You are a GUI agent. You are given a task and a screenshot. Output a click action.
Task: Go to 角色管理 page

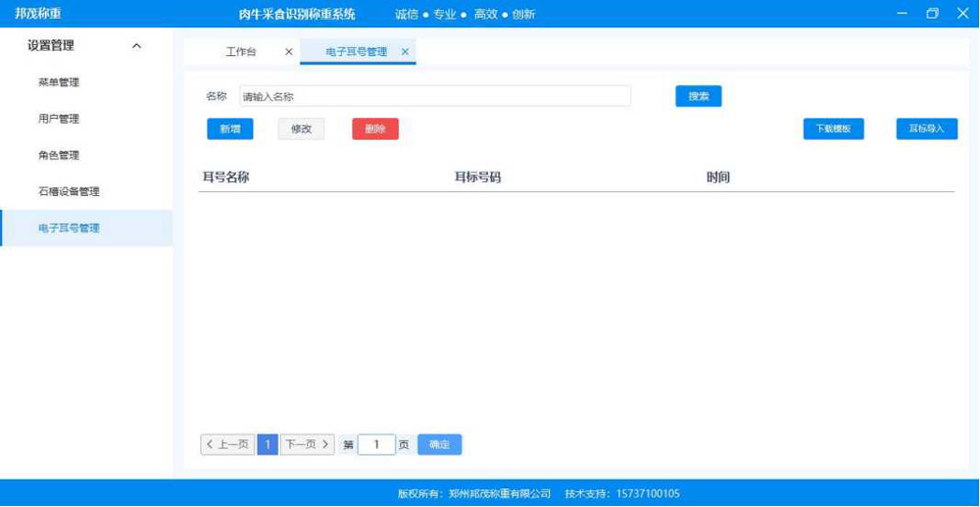[59, 155]
